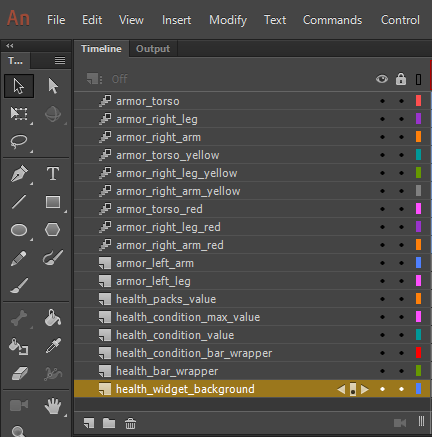The height and width of the screenshot is (437, 432).
Task: Create a new layer folder
Action: [109, 424]
